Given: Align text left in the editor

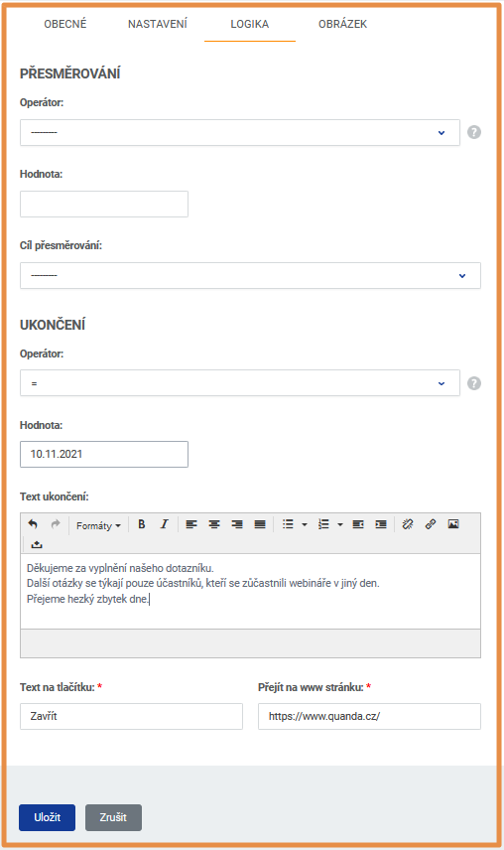Looking at the screenshot, I should 191,524.
